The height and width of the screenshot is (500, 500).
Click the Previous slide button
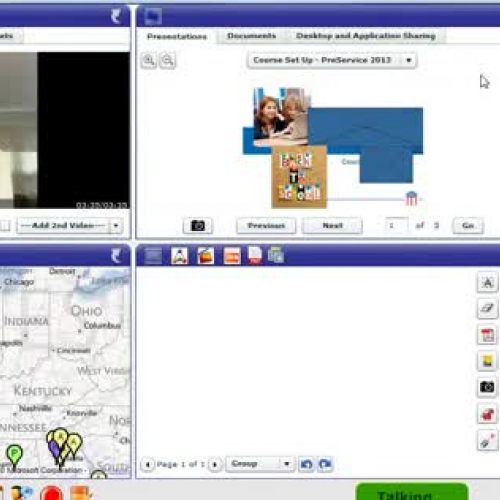266,226
